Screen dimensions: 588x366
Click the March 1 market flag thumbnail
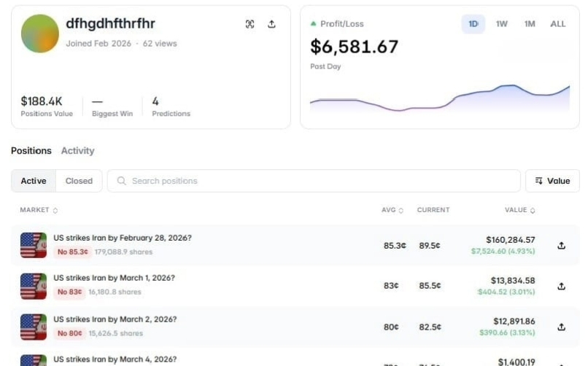tap(34, 287)
